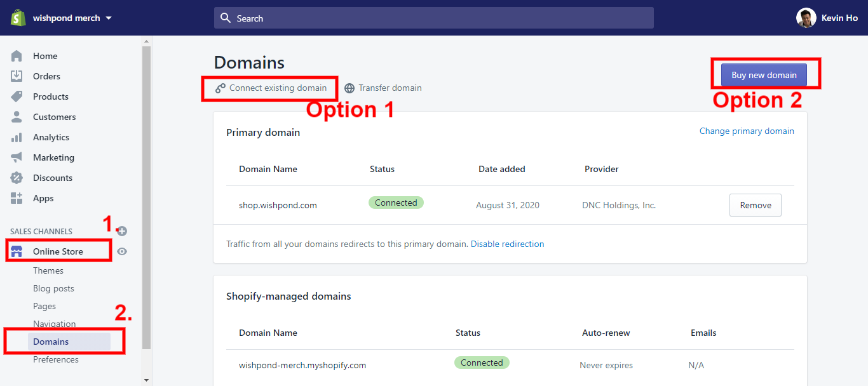Open Pages under Online Store

tap(44, 306)
